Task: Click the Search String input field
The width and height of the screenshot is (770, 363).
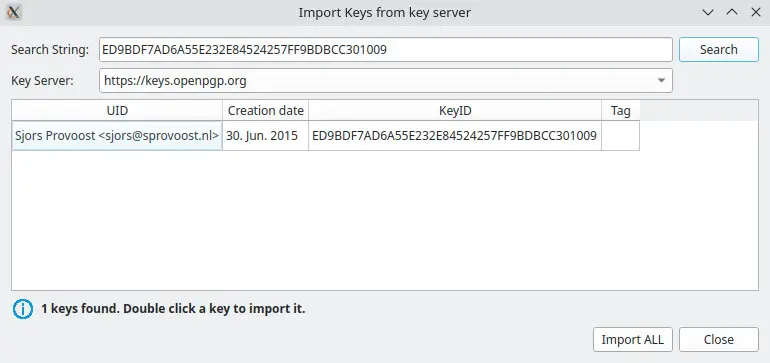Action: pos(385,50)
